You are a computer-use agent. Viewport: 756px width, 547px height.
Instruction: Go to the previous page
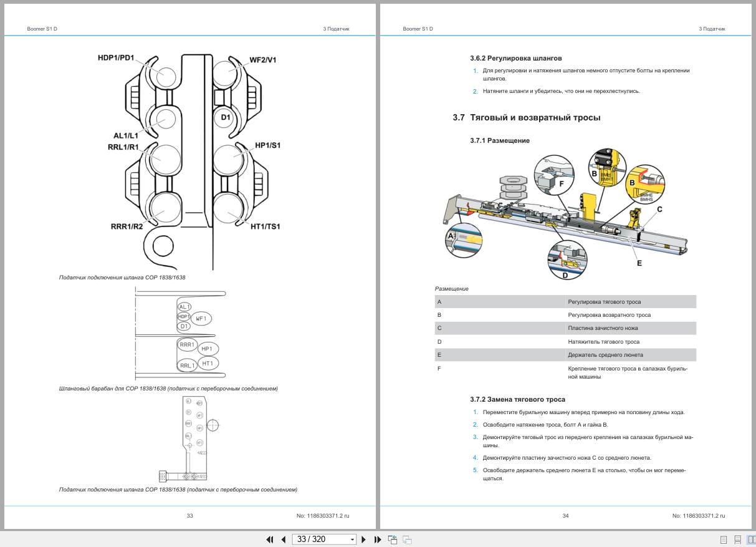[x=282, y=539]
